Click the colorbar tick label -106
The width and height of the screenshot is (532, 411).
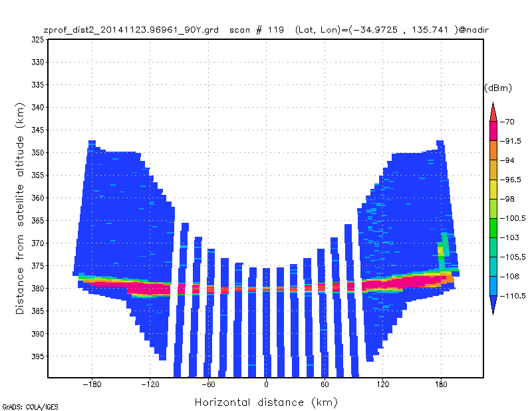coord(509,277)
